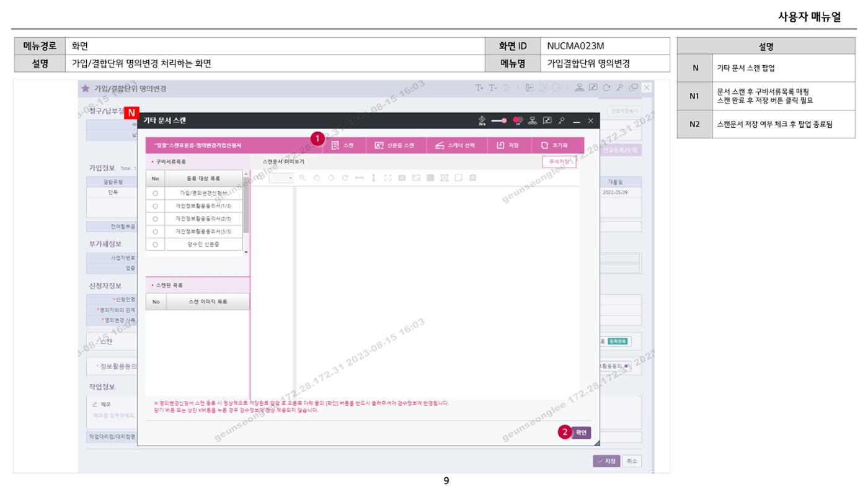Click 취소 button in background 명의변경 window
This screenshot has width=868, height=489.
(x=632, y=461)
